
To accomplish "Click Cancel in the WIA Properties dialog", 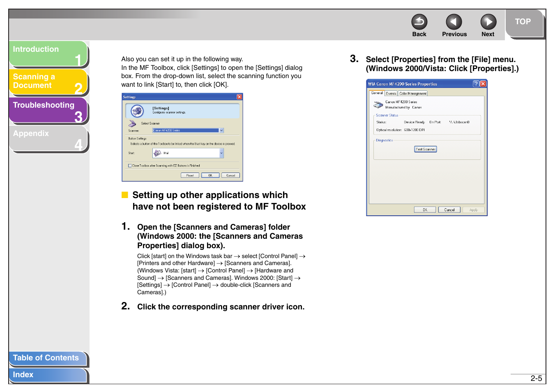I will click(x=449, y=210).
